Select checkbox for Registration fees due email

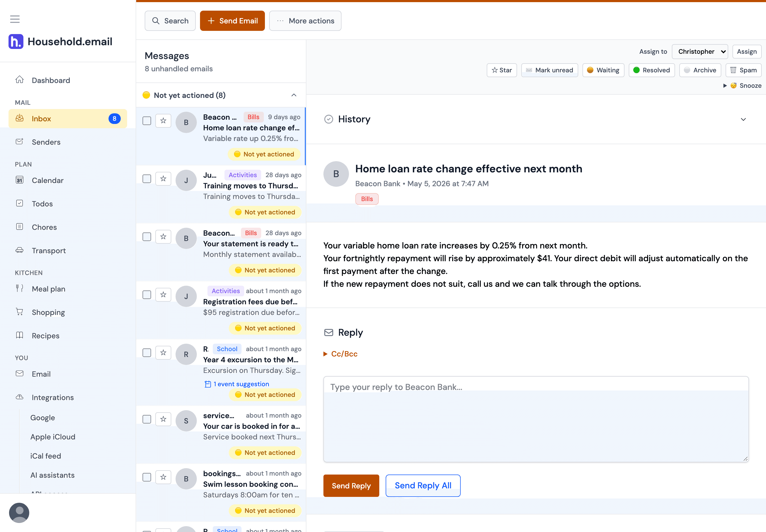coord(147,295)
